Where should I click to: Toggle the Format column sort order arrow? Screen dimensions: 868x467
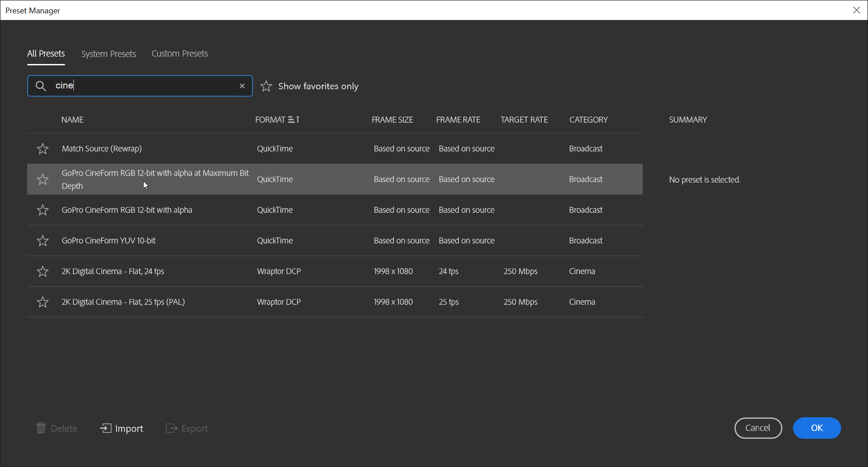(x=294, y=120)
